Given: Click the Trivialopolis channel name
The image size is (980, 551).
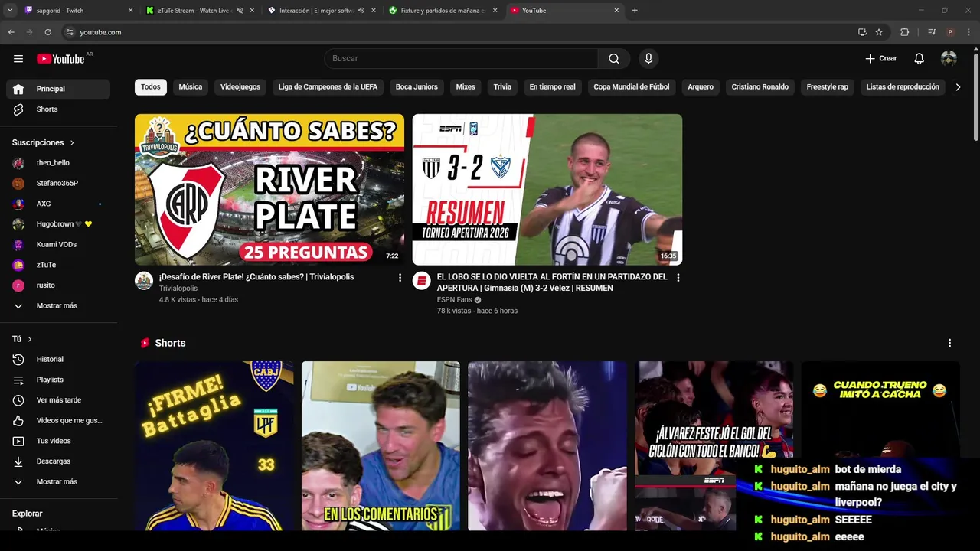Looking at the screenshot, I should point(178,289).
